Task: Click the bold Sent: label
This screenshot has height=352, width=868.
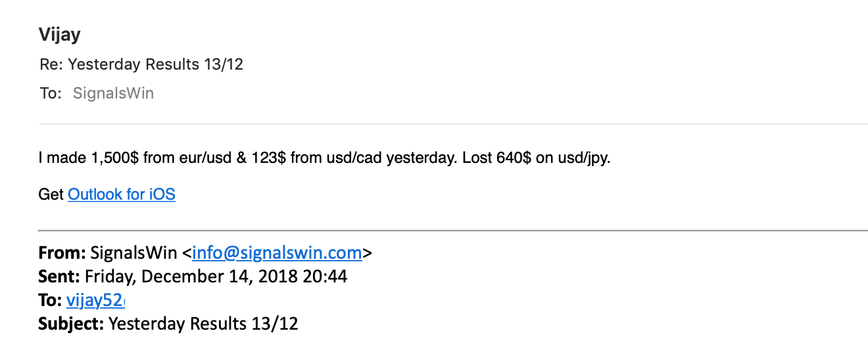Action: (60, 276)
